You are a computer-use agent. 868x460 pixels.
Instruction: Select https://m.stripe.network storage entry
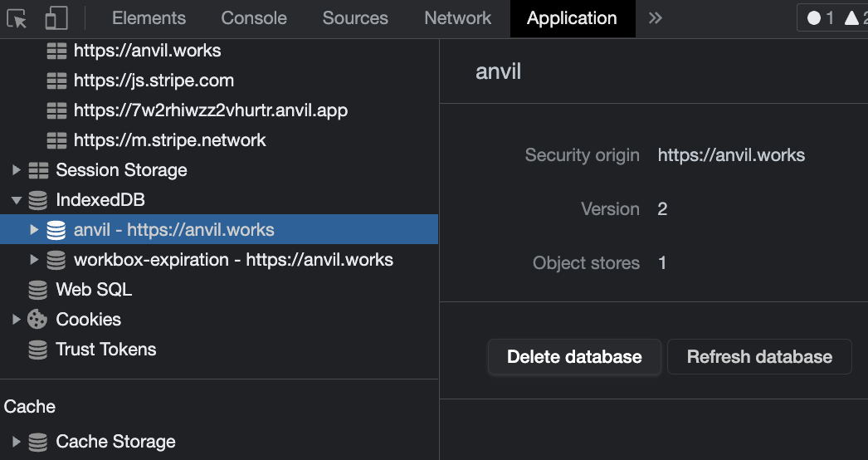(x=169, y=140)
